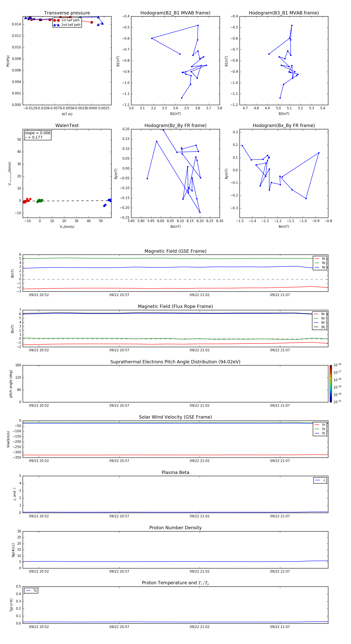Click the 'B3(nT)' x-axis label
This screenshot has height=644, width=351.
(284, 114)
